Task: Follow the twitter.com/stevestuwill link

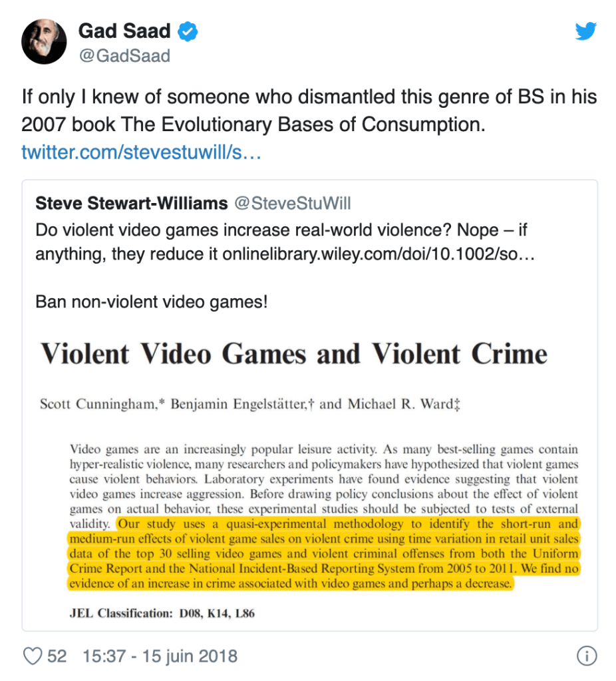Action: (141, 153)
